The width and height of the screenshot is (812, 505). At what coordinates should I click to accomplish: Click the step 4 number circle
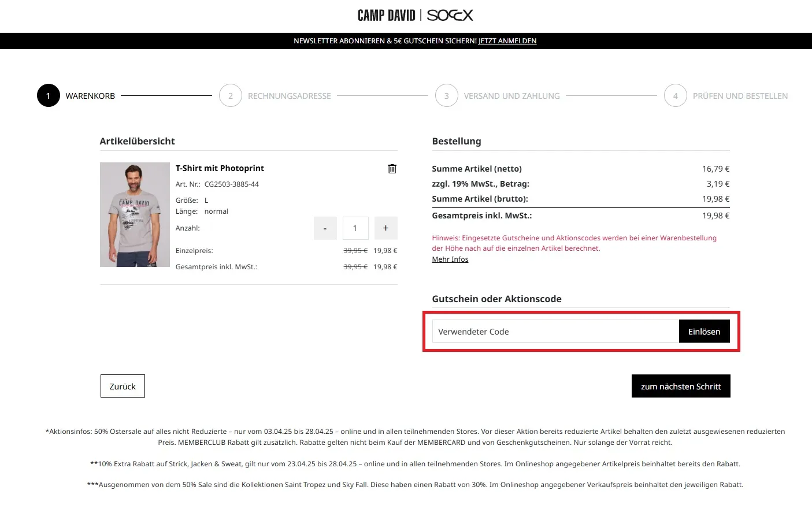coord(675,96)
